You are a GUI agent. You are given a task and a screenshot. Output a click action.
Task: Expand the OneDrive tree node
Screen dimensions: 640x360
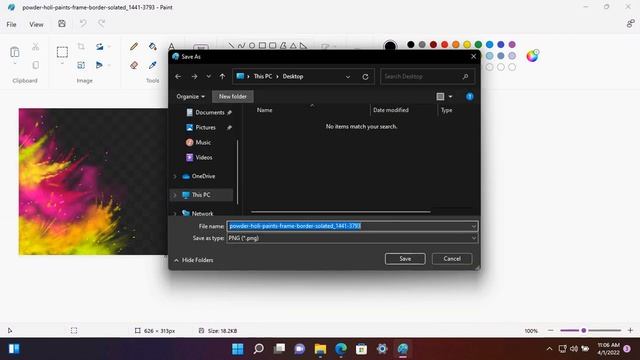[x=175, y=176]
